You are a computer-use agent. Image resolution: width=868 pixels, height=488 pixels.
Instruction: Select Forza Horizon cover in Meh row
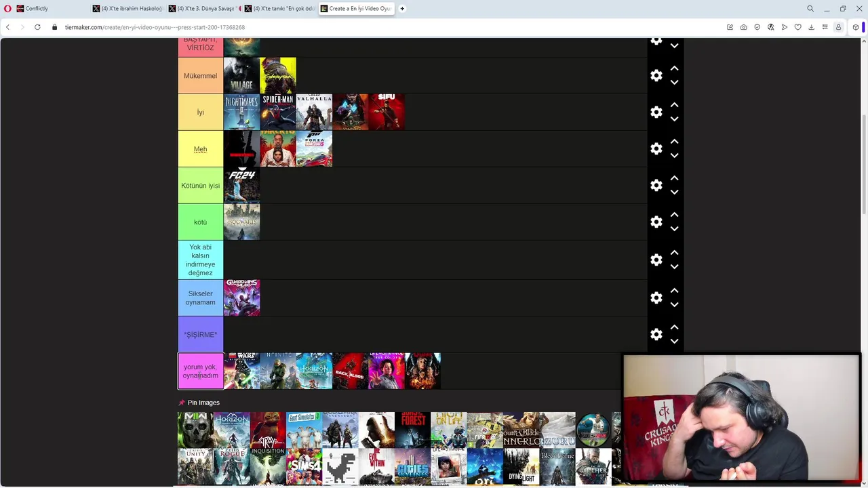click(x=314, y=148)
